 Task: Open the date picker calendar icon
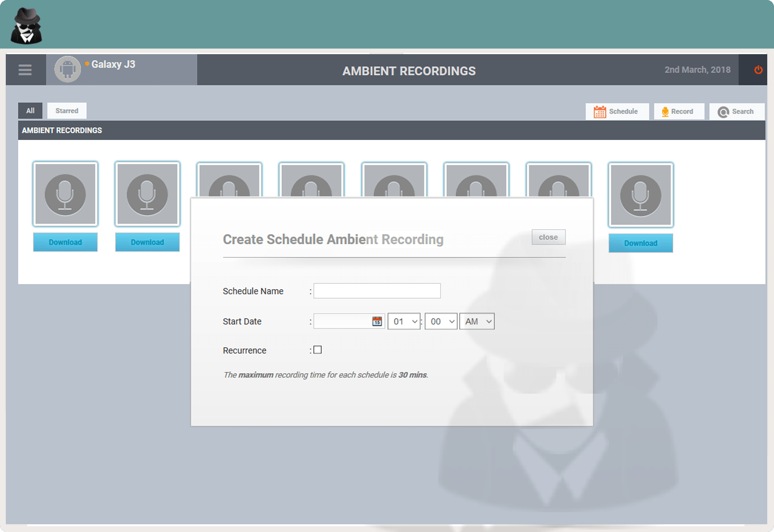[x=377, y=322]
